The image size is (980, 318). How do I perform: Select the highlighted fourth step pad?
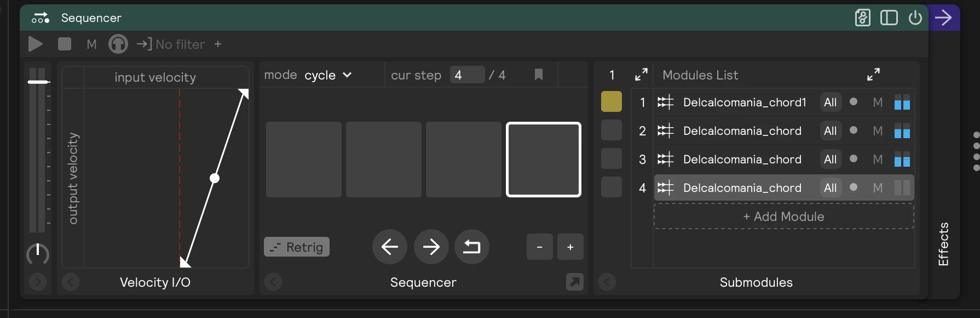(x=544, y=160)
